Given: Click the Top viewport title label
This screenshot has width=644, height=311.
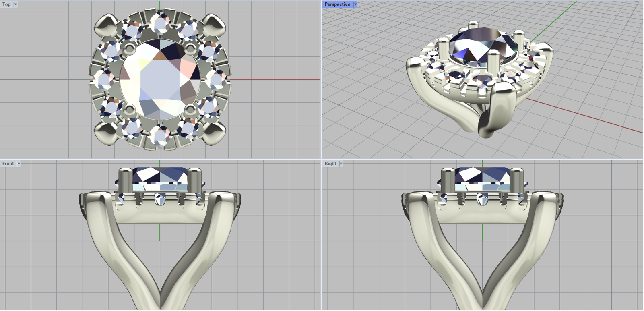Looking at the screenshot, I should (6, 4).
